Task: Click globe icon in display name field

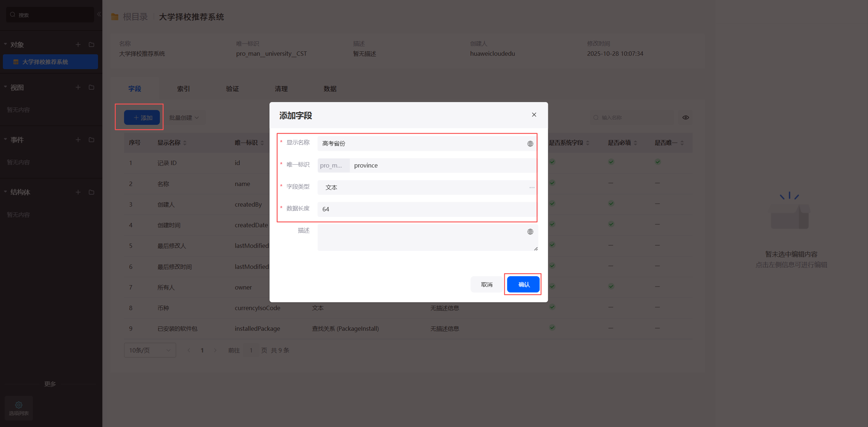Action: click(530, 144)
